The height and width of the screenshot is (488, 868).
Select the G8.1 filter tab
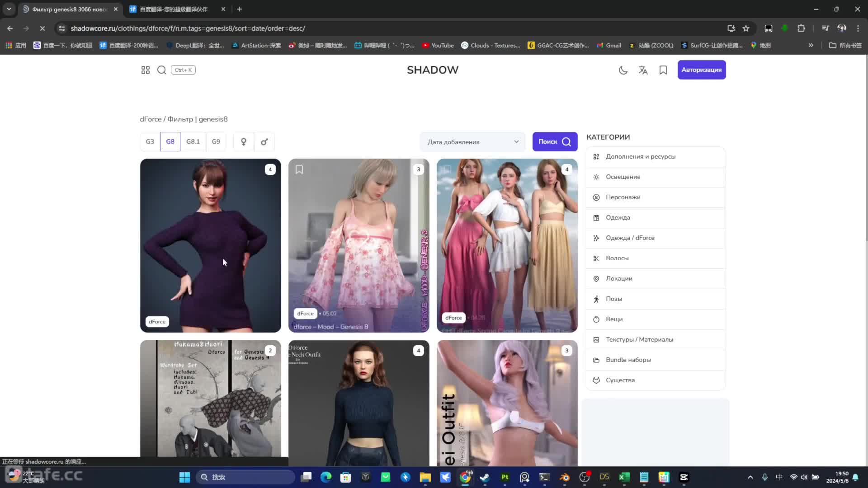click(193, 141)
